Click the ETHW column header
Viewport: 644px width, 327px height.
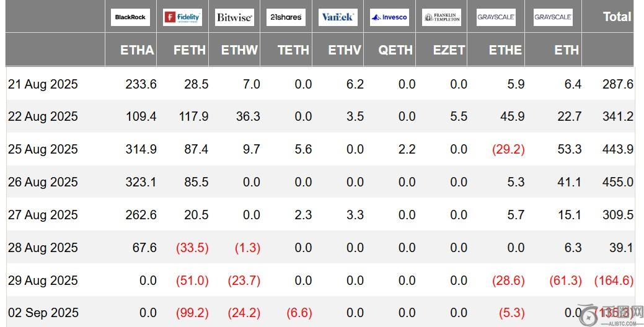point(239,50)
